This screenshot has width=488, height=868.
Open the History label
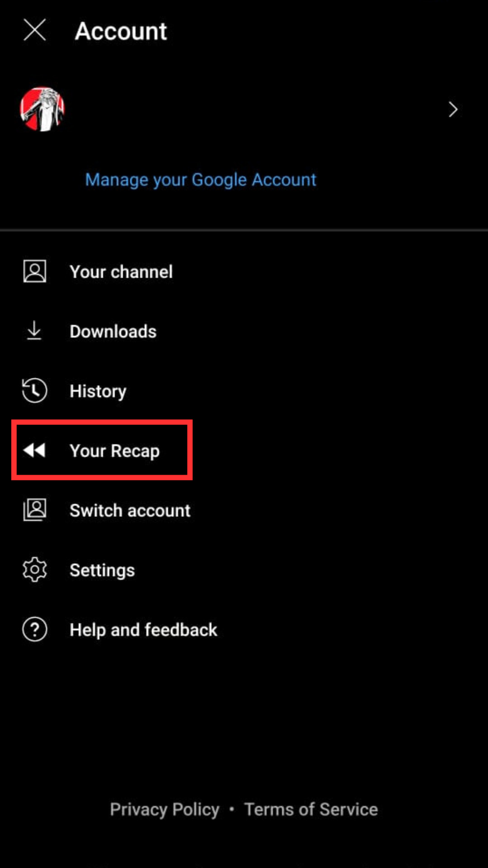coord(98,392)
